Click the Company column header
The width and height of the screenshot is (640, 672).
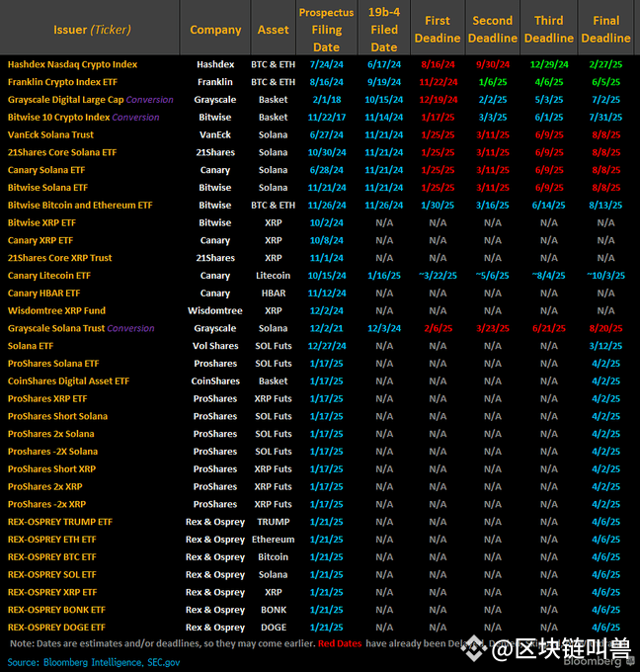tap(215, 30)
